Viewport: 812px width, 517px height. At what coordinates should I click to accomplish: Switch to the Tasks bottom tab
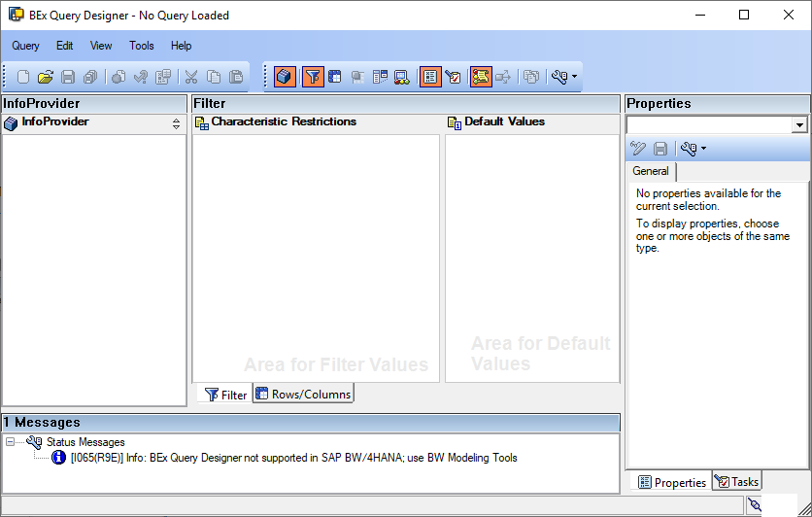(737, 481)
